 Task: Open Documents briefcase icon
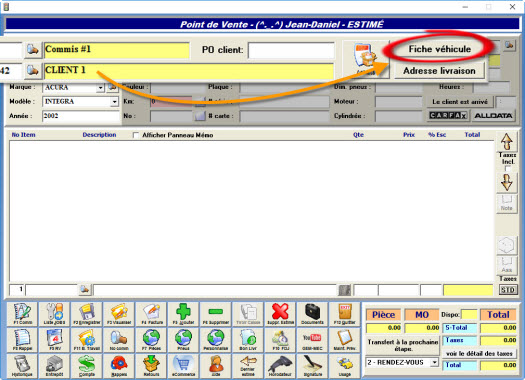coord(312,314)
